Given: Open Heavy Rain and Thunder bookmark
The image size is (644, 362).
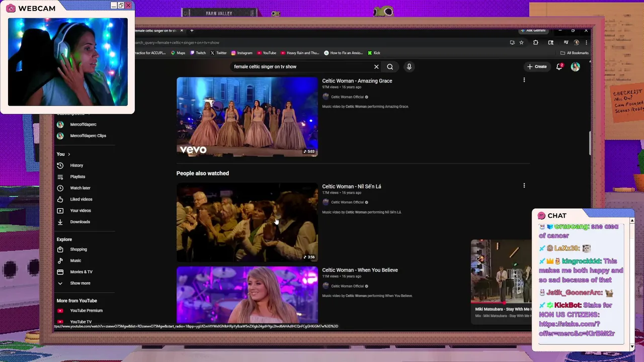Looking at the screenshot, I should [300, 53].
